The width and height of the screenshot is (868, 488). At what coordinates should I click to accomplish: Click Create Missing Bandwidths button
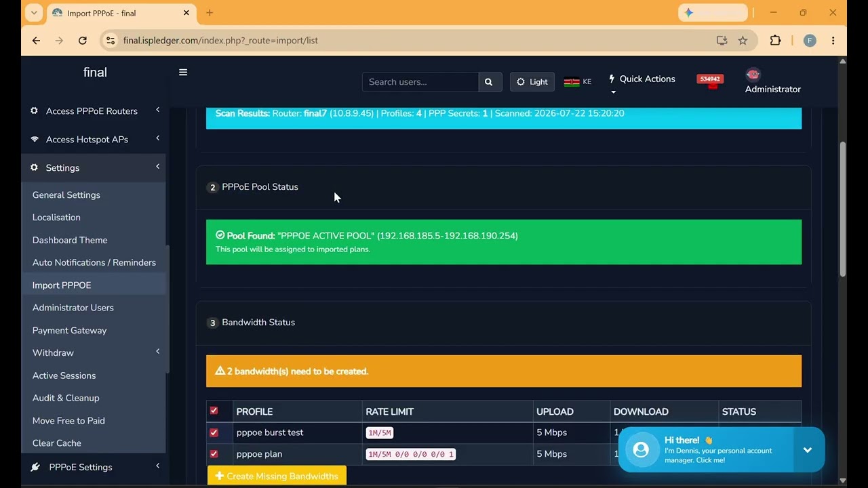coord(277,476)
